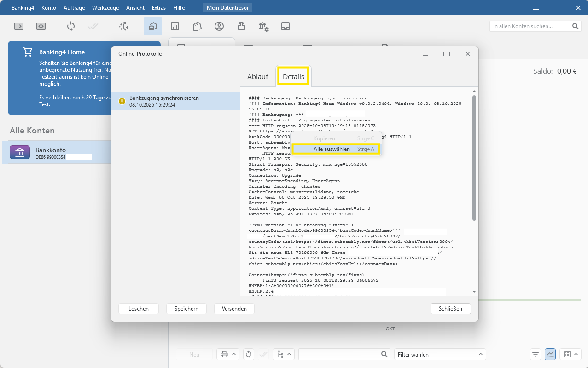This screenshot has height=368, width=588.
Task: Select the Details tab
Action: (x=293, y=76)
